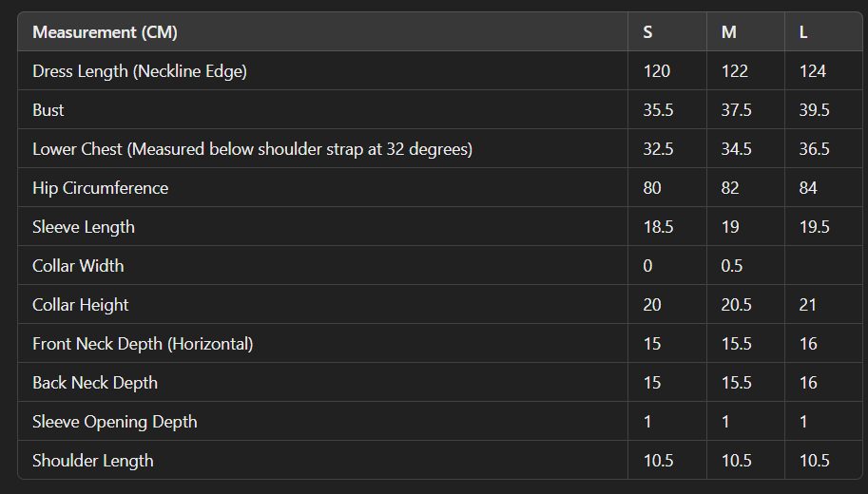Click the "Measurement (CM)" column header
This screenshot has height=494, width=868.
click(x=105, y=32)
